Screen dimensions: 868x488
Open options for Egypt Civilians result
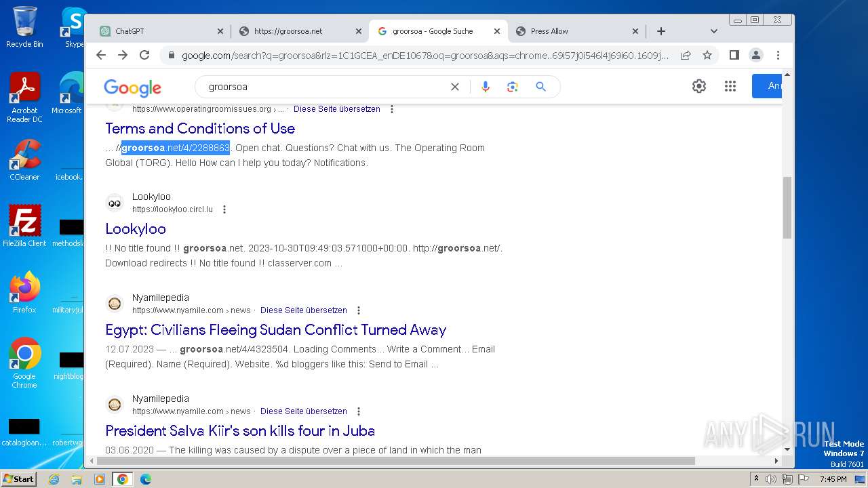point(359,310)
